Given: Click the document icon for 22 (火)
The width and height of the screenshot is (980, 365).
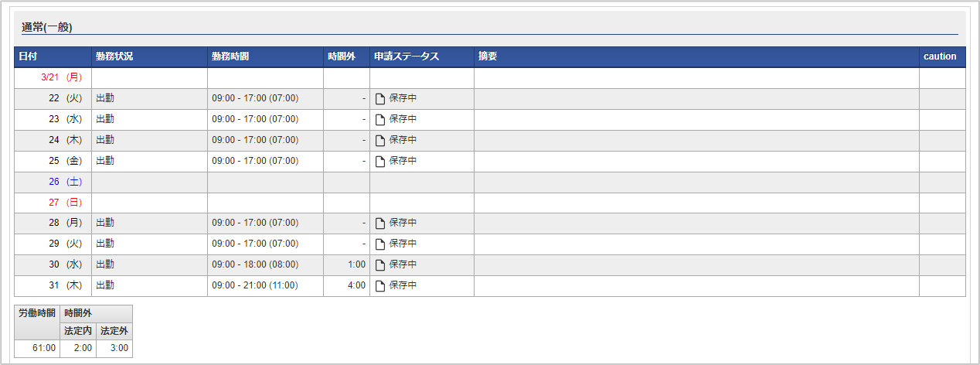Looking at the screenshot, I should point(380,99).
